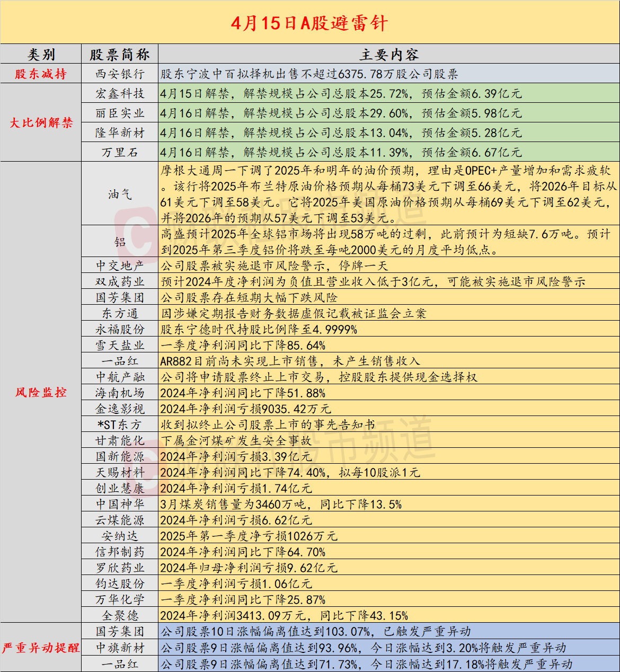Click the 解禁规模占公司总股本29.60% content cell
This screenshot has width=620, height=672.
click(x=389, y=113)
